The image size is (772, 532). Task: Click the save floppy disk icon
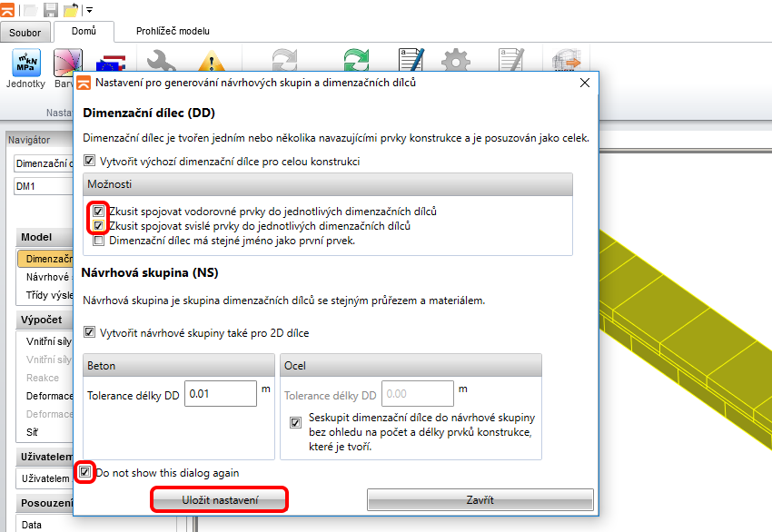pos(51,9)
